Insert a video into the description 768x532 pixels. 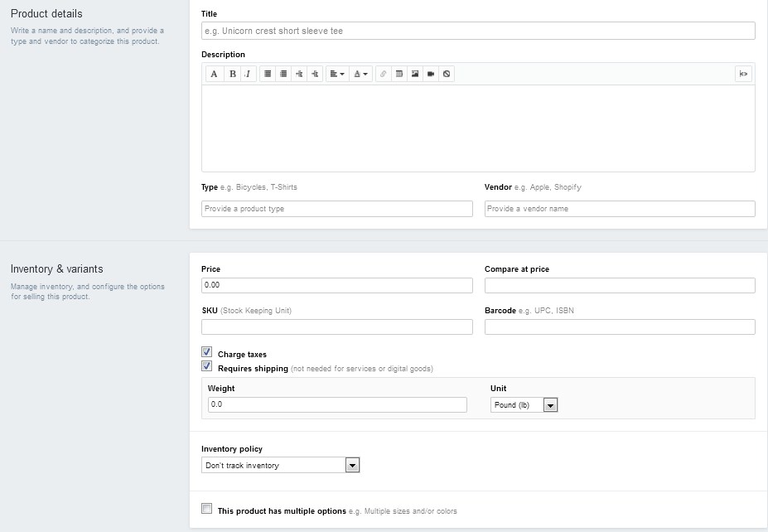431,74
